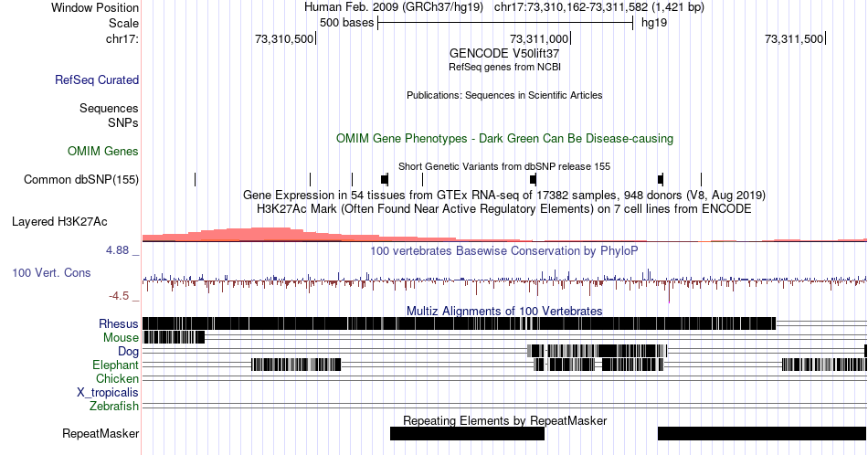The image size is (868, 455).
Task: Click the X_tropicalis alignment label
Action: point(108,393)
